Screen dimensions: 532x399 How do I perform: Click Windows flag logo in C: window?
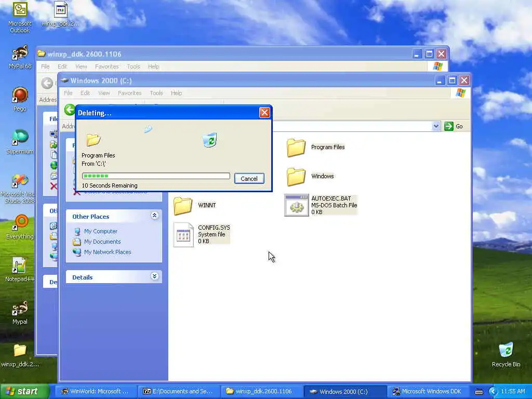click(460, 93)
